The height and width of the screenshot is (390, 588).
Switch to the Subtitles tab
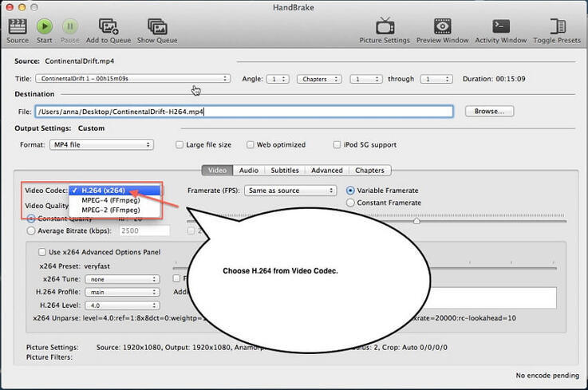(285, 170)
